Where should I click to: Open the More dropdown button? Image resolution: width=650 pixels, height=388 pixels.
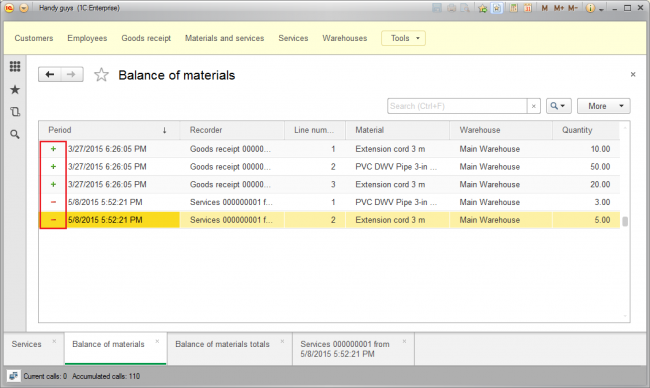(604, 106)
